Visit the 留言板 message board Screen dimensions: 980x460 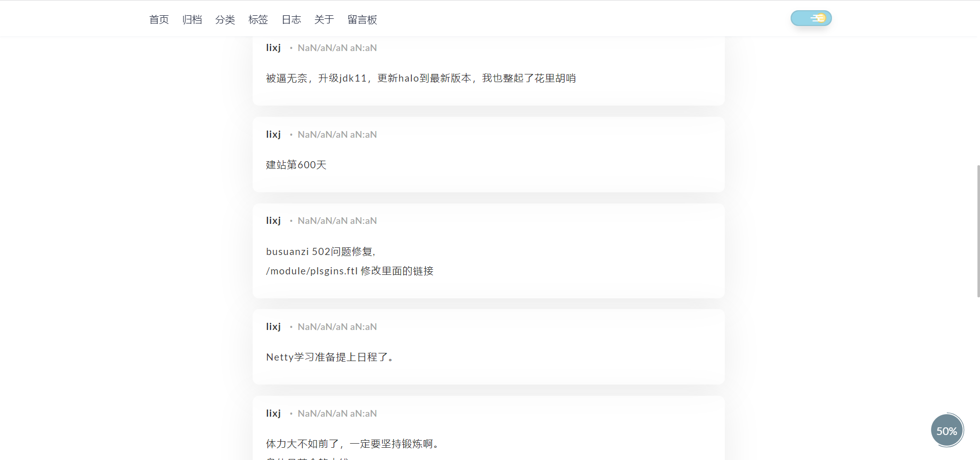click(x=362, y=19)
